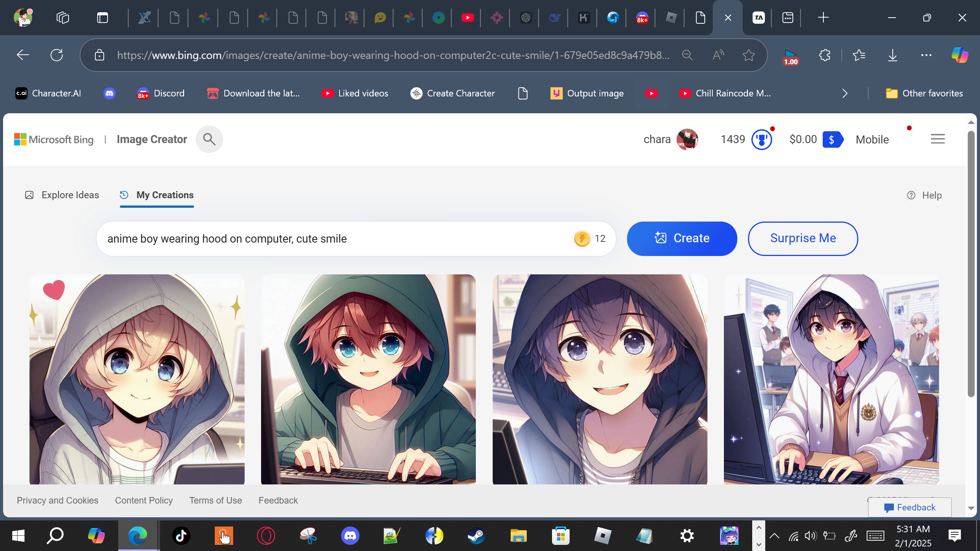
Task: Favorite this page with star icon
Action: (x=748, y=55)
